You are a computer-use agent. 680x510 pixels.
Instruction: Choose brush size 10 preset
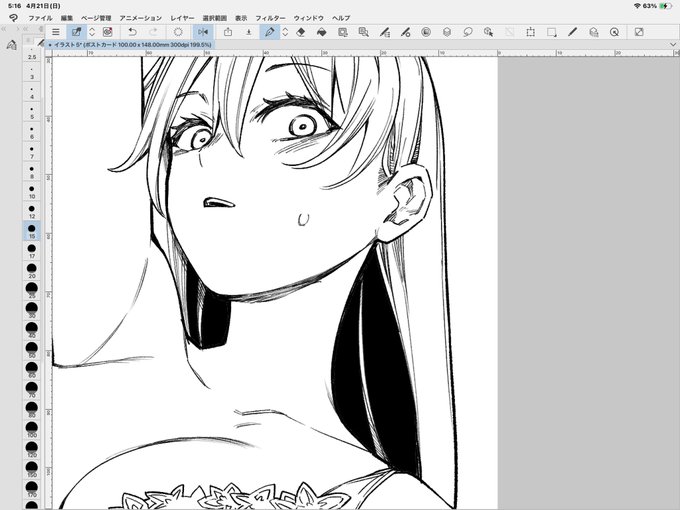(32, 192)
